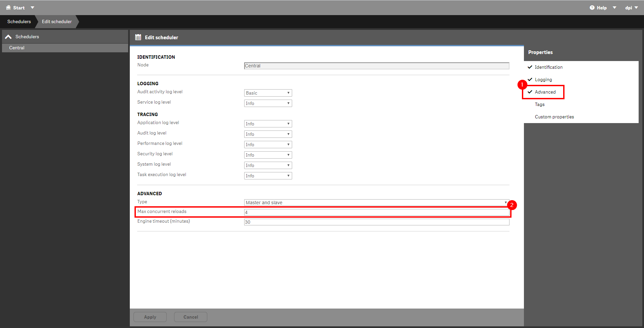Enable the Custom properties section
644x328 pixels.
(554, 117)
